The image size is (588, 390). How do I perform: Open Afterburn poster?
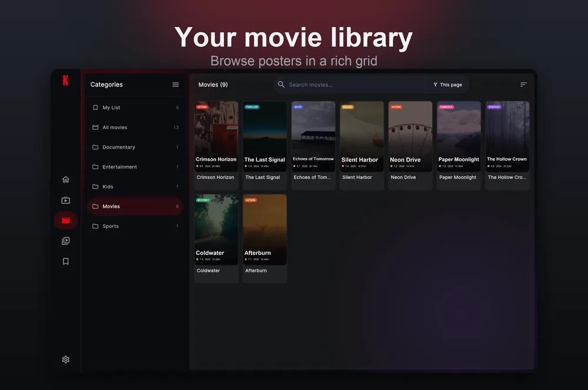(x=265, y=230)
